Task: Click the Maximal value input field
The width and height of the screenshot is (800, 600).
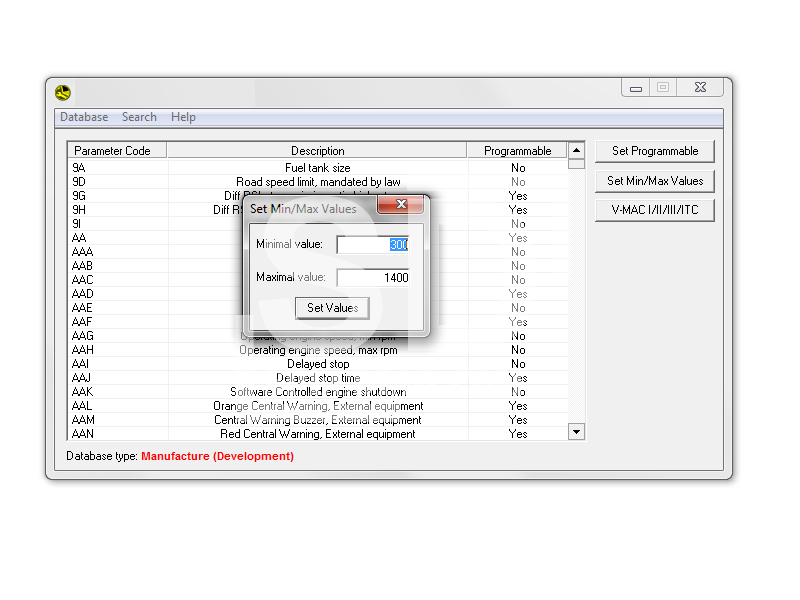Action: (x=373, y=278)
